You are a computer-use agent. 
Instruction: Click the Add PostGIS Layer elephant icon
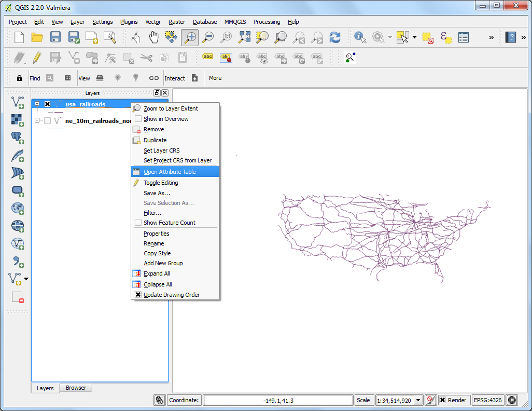[x=17, y=138]
